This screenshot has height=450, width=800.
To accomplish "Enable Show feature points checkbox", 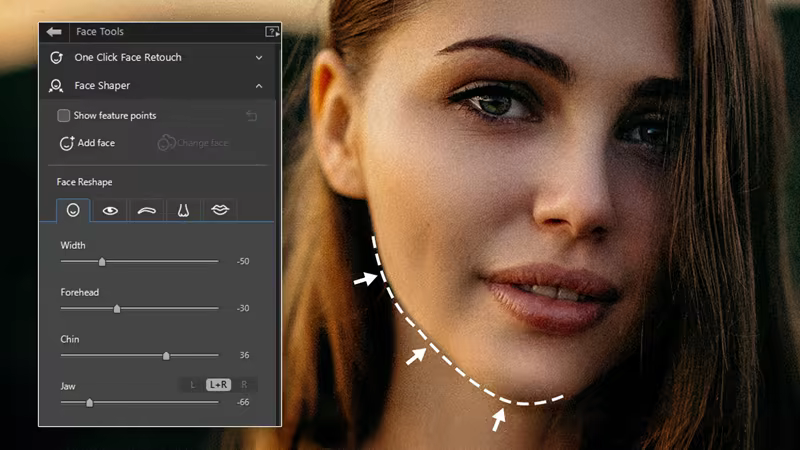I will pos(64,116).
